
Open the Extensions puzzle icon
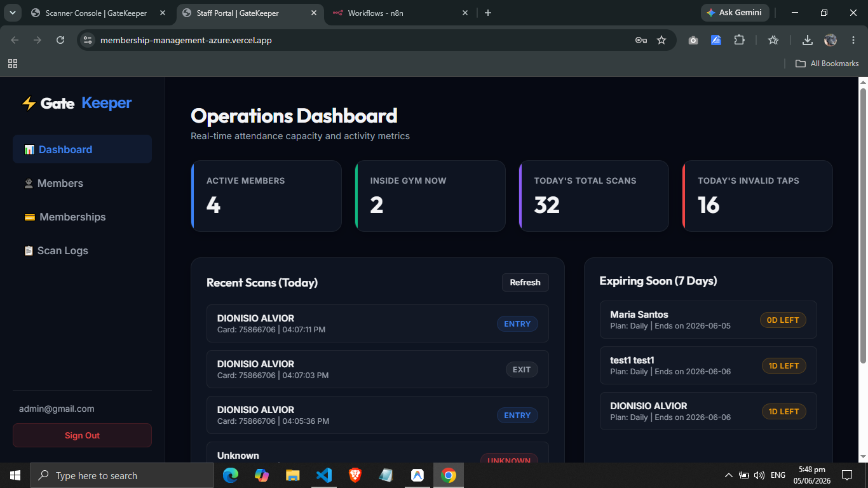click(739, 40)
